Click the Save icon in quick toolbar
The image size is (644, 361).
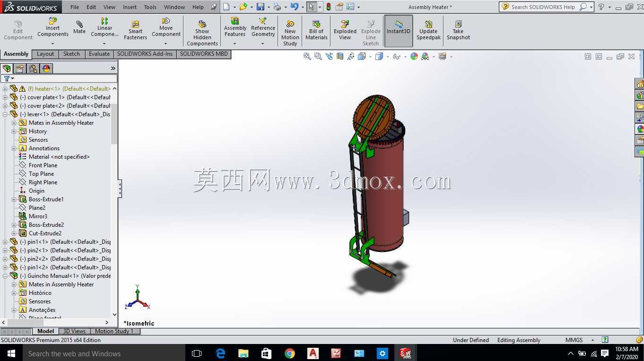261,7
